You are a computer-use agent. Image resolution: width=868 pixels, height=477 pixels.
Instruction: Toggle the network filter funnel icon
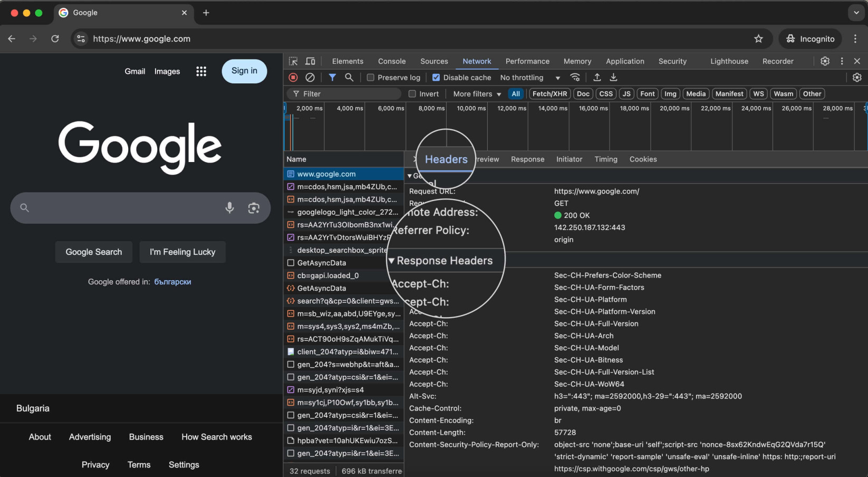coord(332,78)
